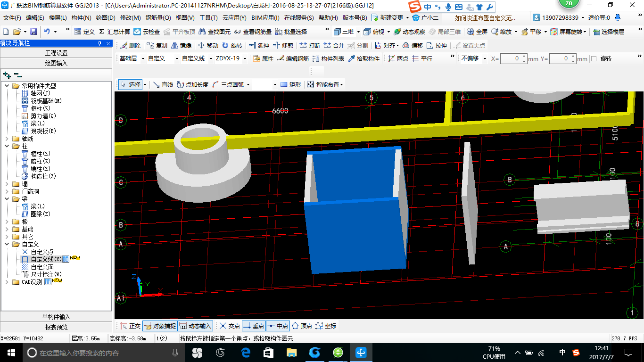Select the 两点 two-point axis tool

398,59
